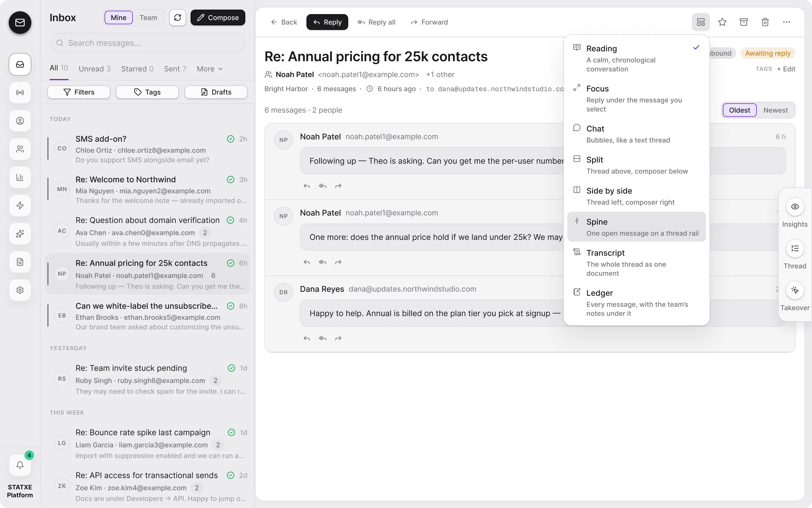
Task: Open the Tags dropdown
Action: (x=147, y=92)
